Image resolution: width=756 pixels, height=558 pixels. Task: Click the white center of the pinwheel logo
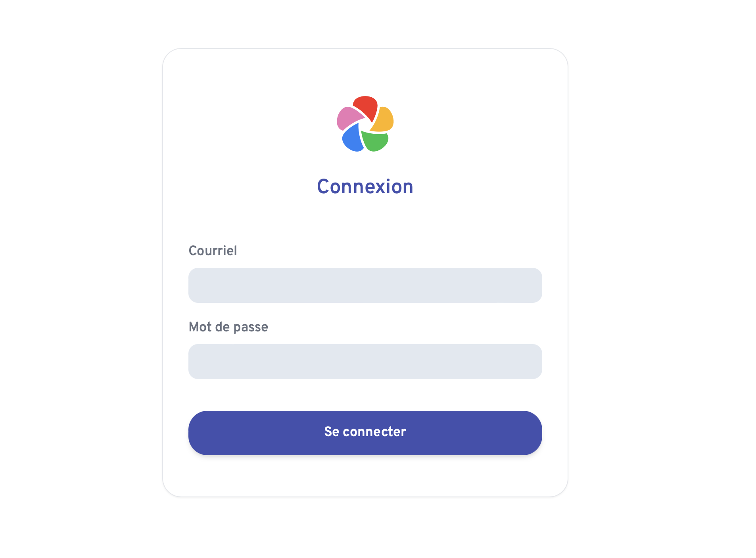(365, 125)
